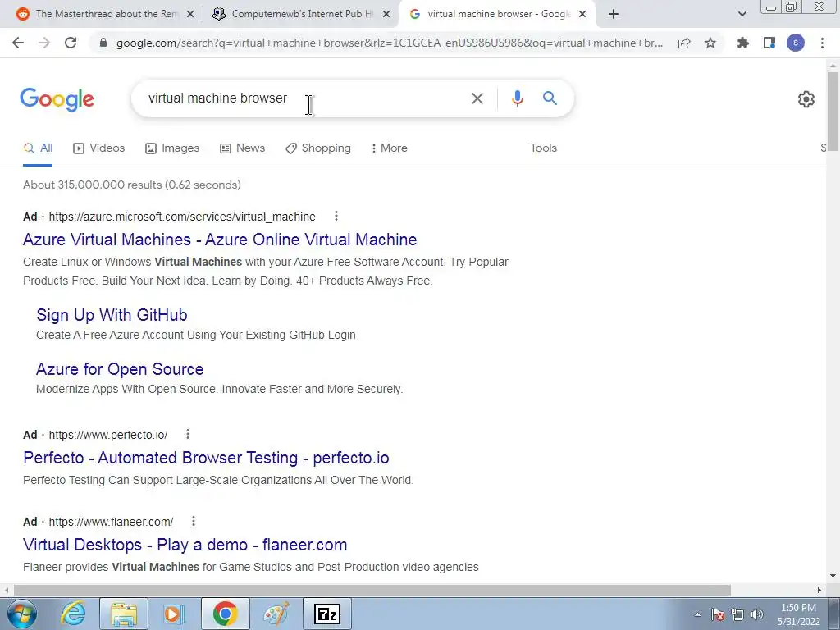840x630 pixels.
Task: Click the results count text
Action: [132, 185]
